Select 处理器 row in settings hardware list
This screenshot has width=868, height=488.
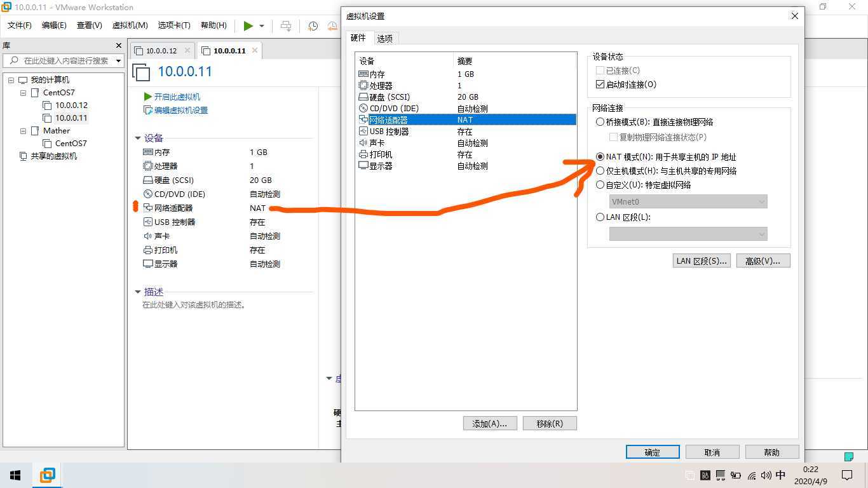(x=466, y=86)
